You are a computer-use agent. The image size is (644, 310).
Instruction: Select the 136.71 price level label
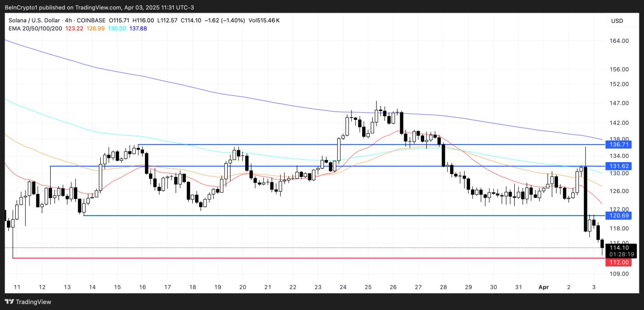click(619, 145)
